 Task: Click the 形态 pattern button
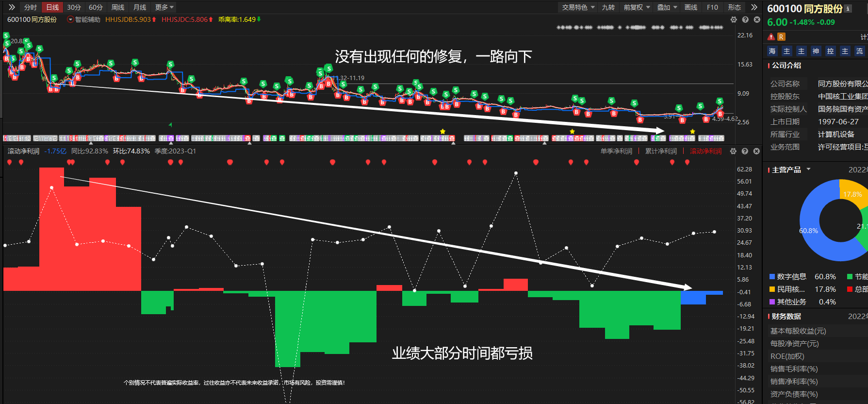735,7
